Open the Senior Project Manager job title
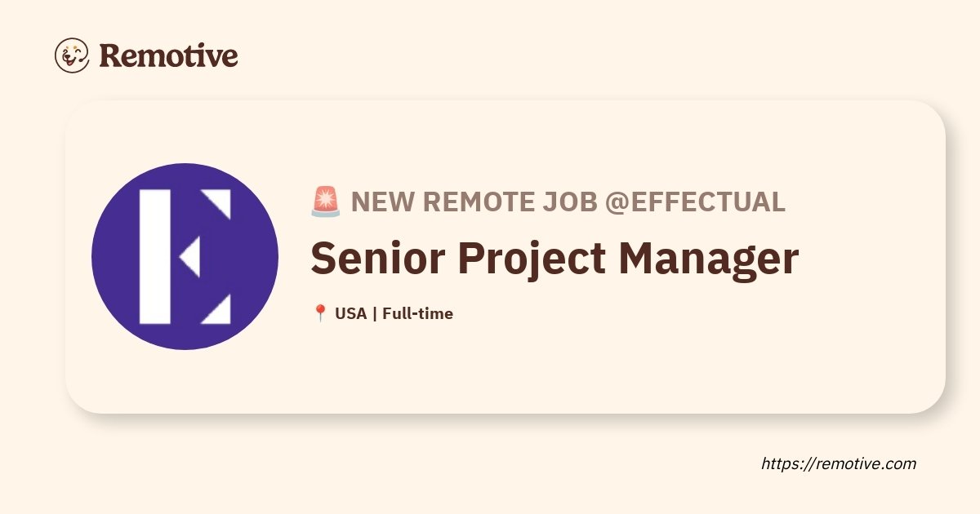Screen dimensions: 980x514 tap(555, 258)
